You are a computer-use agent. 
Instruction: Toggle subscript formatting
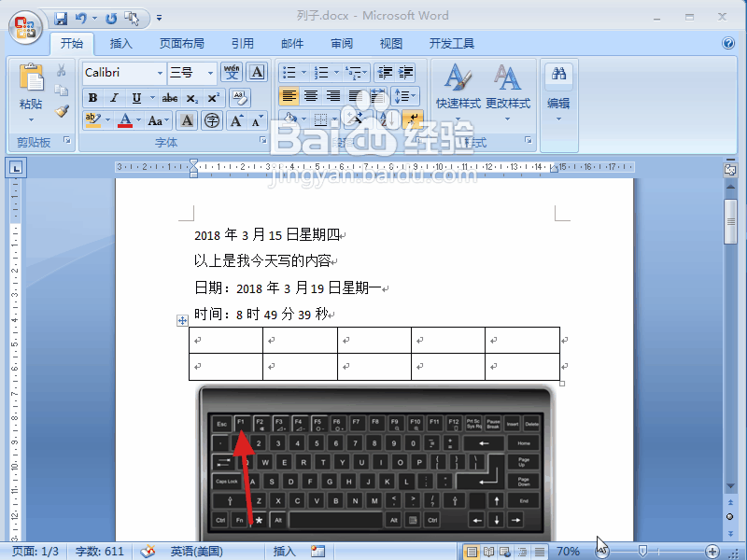tap(192, 98)
